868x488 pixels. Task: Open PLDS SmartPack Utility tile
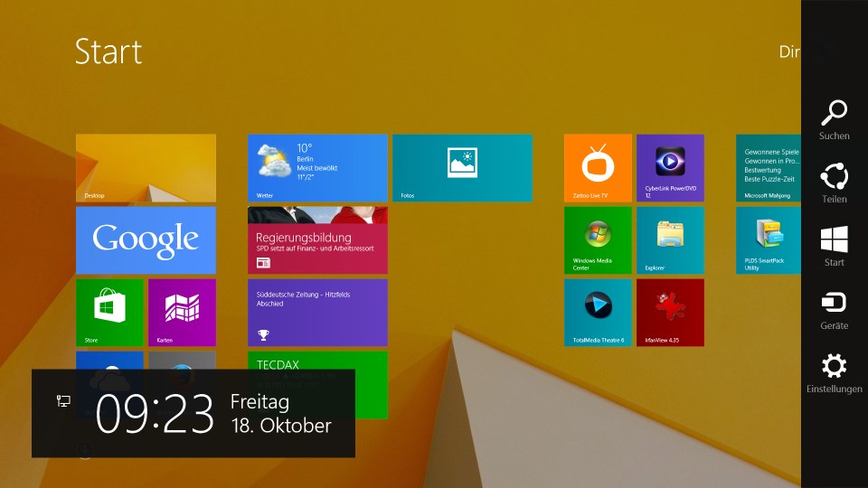click(x=769, y=240)
